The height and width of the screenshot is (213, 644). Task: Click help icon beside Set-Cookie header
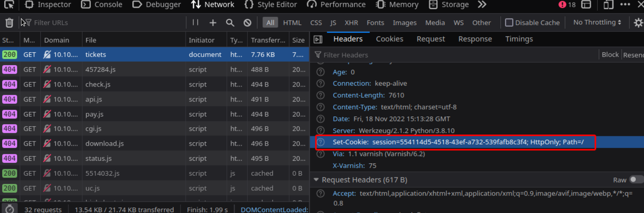pos(320,142)
